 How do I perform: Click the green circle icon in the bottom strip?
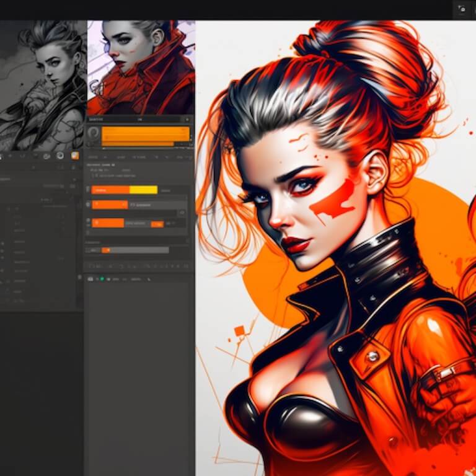[x=102, y=280]
